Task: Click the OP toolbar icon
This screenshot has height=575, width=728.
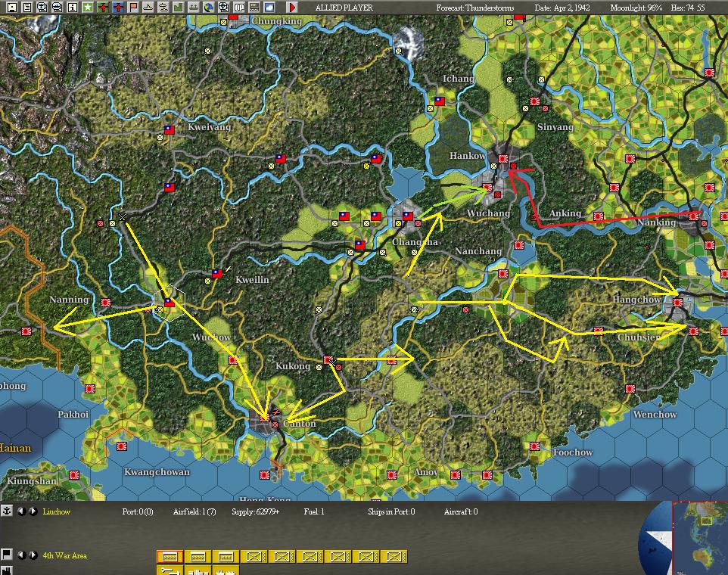Action: pos(238,7)
